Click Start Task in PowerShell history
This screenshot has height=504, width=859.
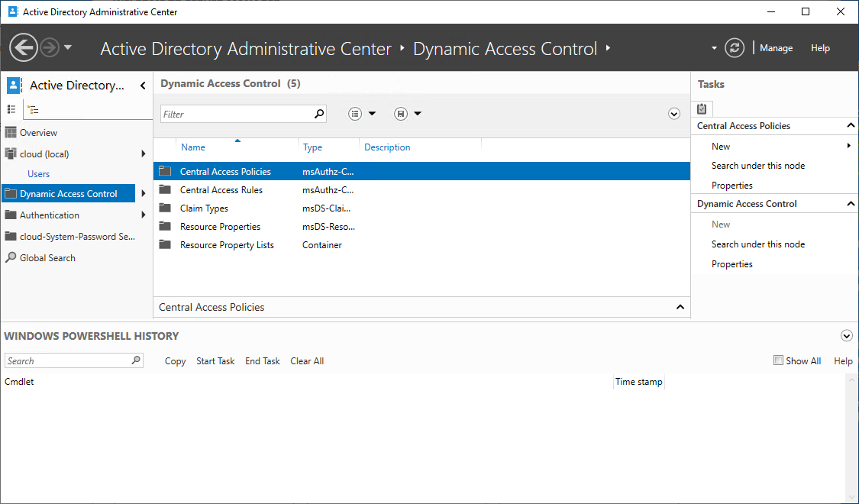tap(215, 361)
